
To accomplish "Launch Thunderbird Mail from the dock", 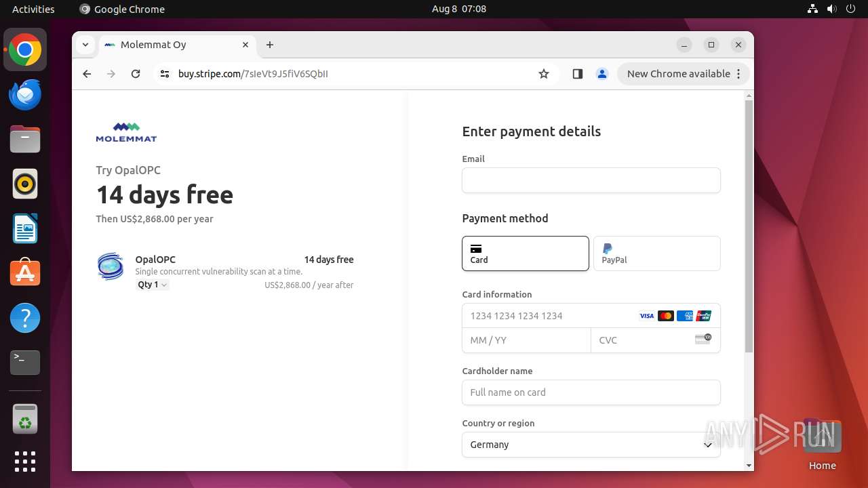I will (x=25, y=95).
